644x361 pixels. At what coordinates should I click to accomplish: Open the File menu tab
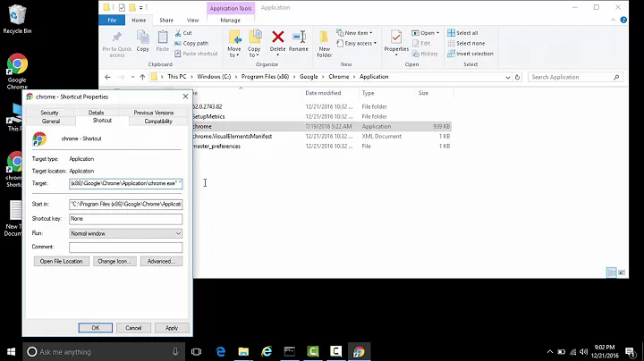pos(112,20)
